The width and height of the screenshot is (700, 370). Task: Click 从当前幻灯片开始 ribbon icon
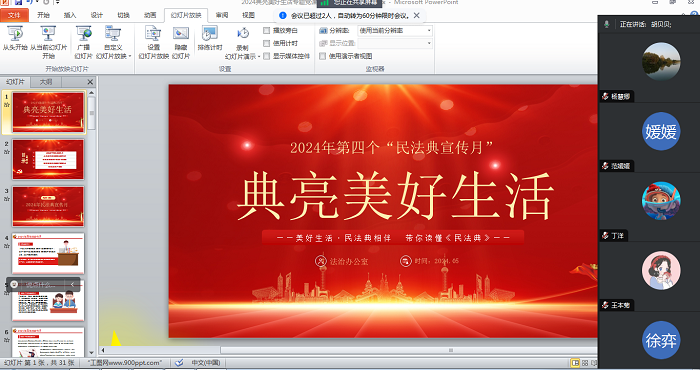tap(48, 42)
